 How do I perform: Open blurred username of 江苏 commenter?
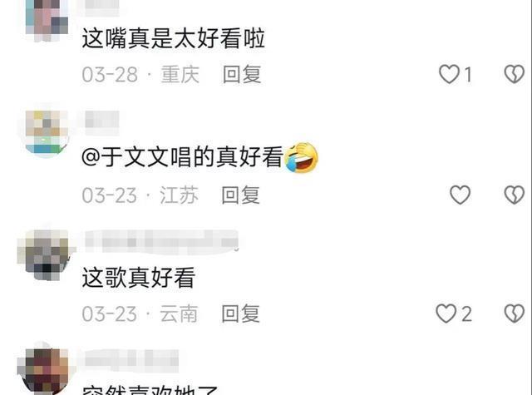point(101,119)
